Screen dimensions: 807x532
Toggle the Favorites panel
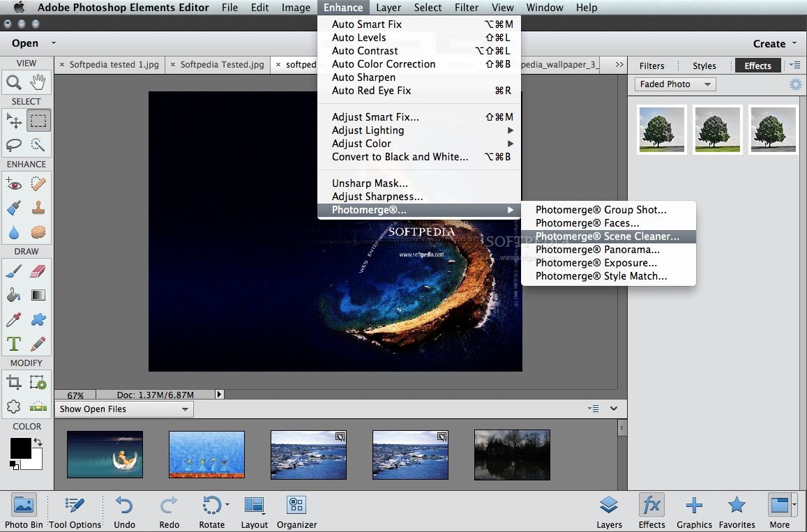click(737, 511)
